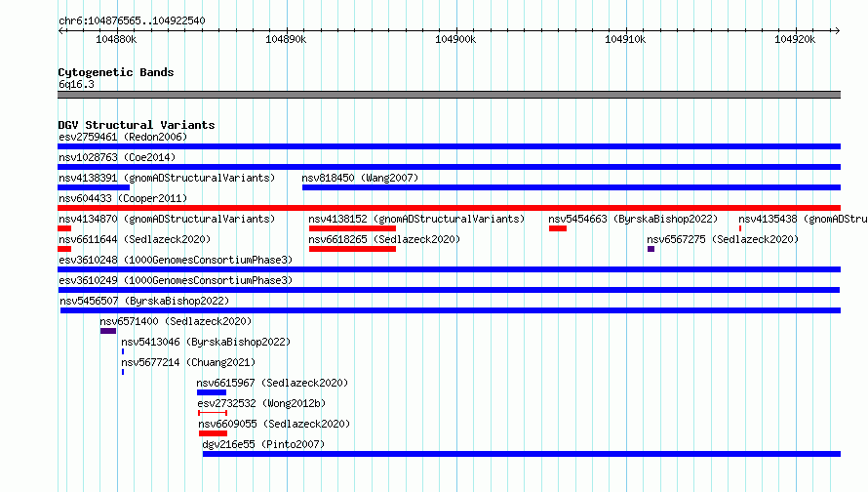The width and height of the screenshot is (868, 492).
Task: Open the nsv1028763 (Coe2014) variant label
Action: (117, 157)
